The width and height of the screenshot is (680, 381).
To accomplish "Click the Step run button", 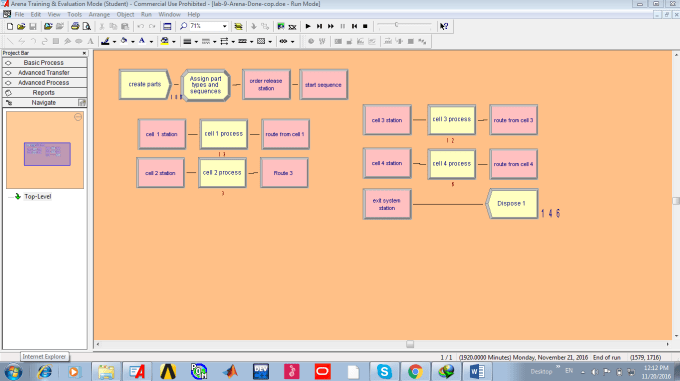I will pyautogui.click(x=319, y=26).
